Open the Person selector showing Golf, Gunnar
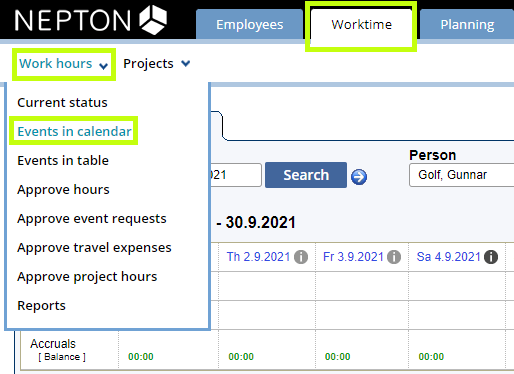This screenshot has height=374, width=514. tap(462, 175)
